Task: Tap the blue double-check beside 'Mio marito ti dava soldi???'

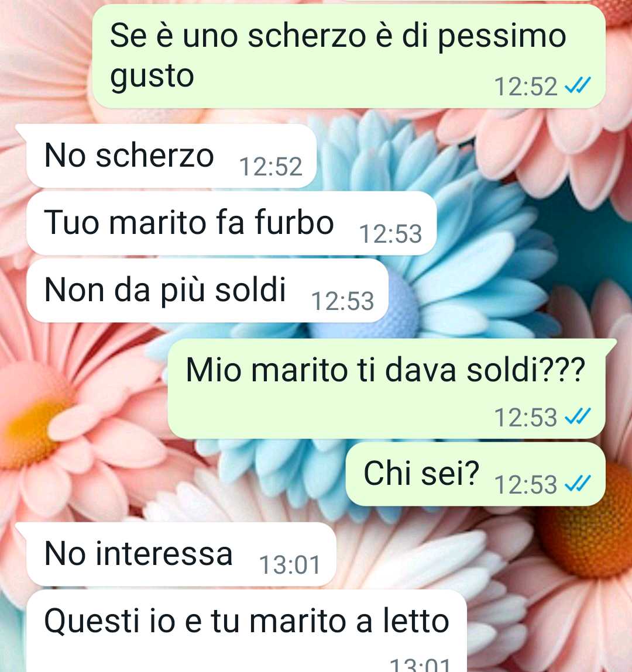Action: tap(578, 416)
